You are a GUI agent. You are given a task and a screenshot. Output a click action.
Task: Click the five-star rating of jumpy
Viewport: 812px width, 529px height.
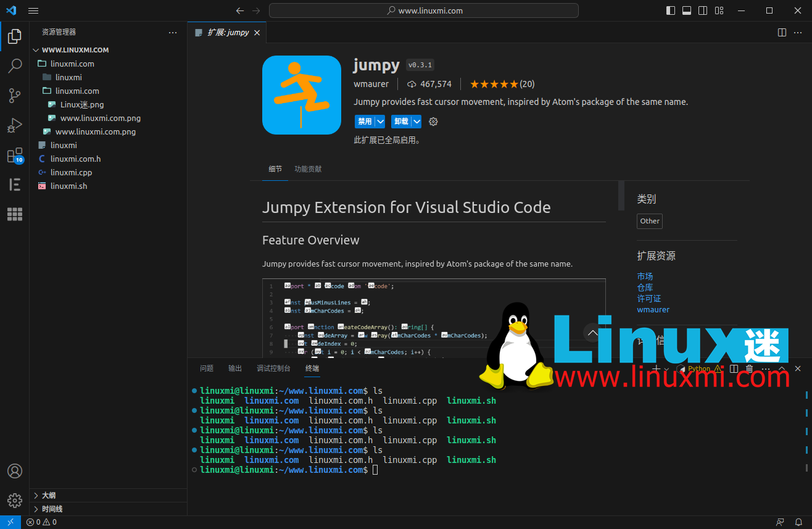click(x=494, y=84)
